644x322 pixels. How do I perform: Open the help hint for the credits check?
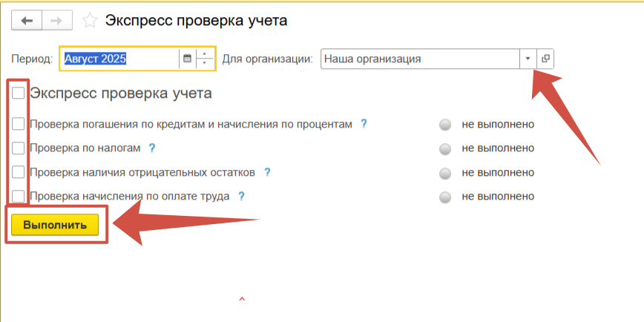(x=364, y=124)
